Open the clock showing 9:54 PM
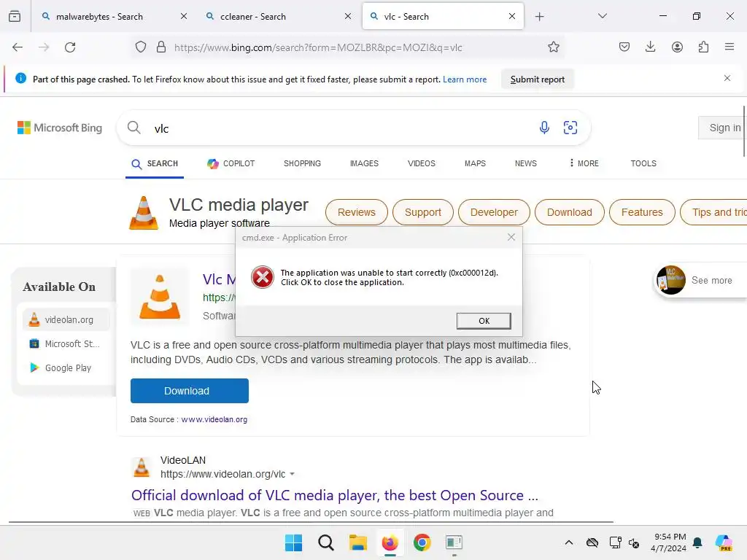The image size is (747, 560). pyautogui.click(x=670, y=542)
